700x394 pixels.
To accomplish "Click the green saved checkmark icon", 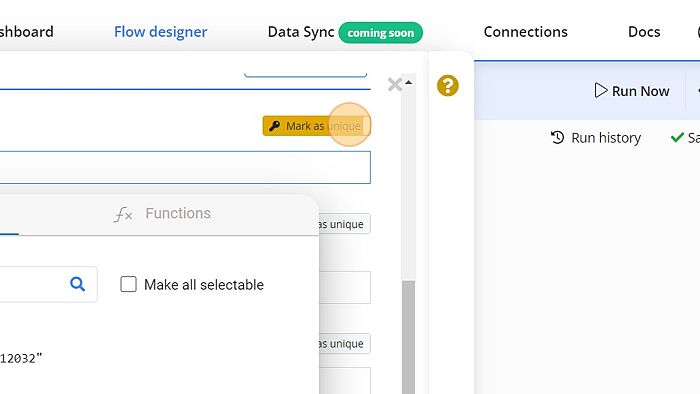I will tap(677, 137).
